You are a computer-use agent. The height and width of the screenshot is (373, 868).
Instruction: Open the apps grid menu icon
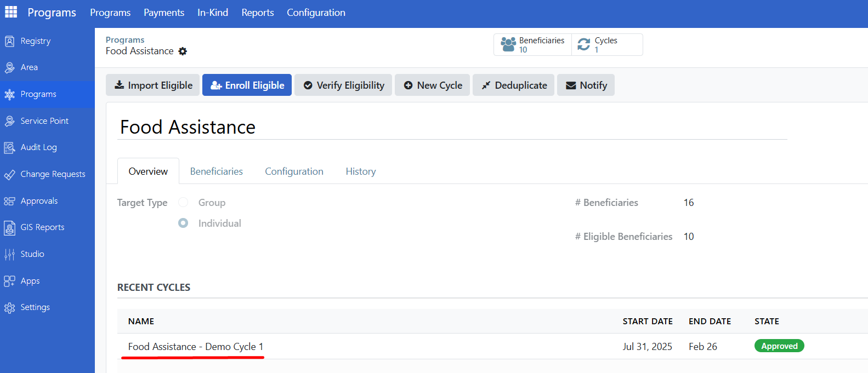[x=11, y=12]
